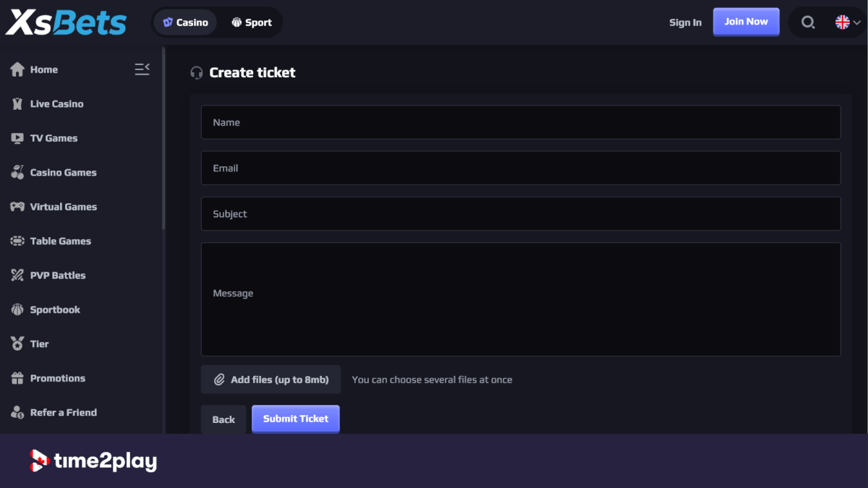Submit the ticket form
Viewport: 868px width, 488px height.
pos(295,419)
